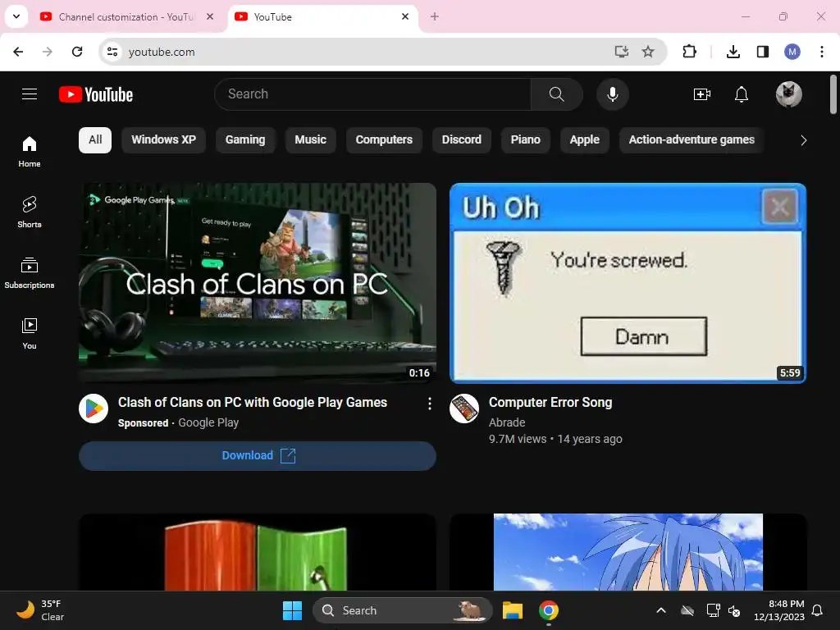The width and height of the screenshot is (840, 630).
Task: Click the page vertical scrollbar
Action: [833, 94]
